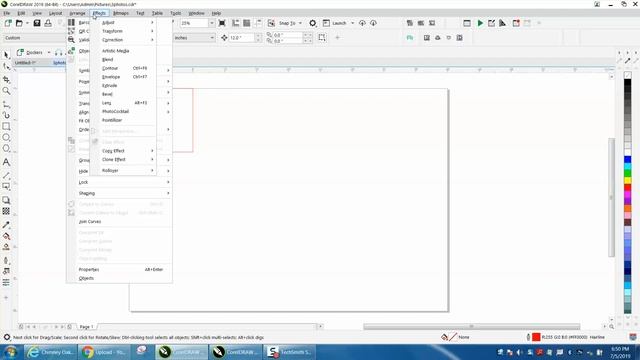The height and width of the screenshot is (360, 640).
Task: Select the Rectangle tool
Action: [6, 127]
